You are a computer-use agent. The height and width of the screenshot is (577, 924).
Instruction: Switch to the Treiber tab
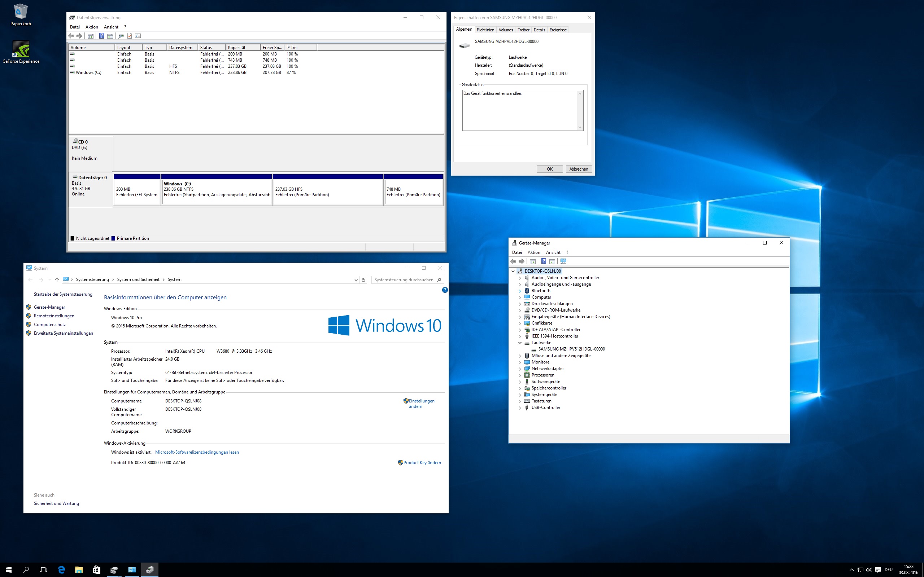[523, 30]
